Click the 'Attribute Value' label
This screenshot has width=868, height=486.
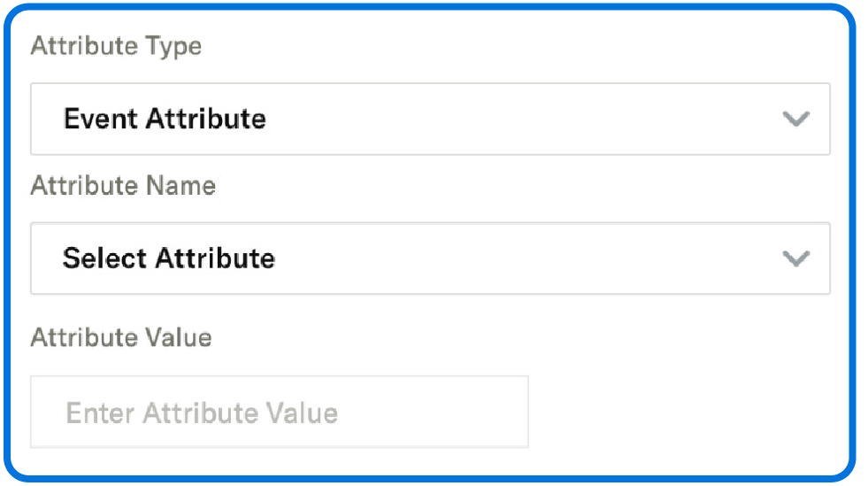(x=121, y=337)
